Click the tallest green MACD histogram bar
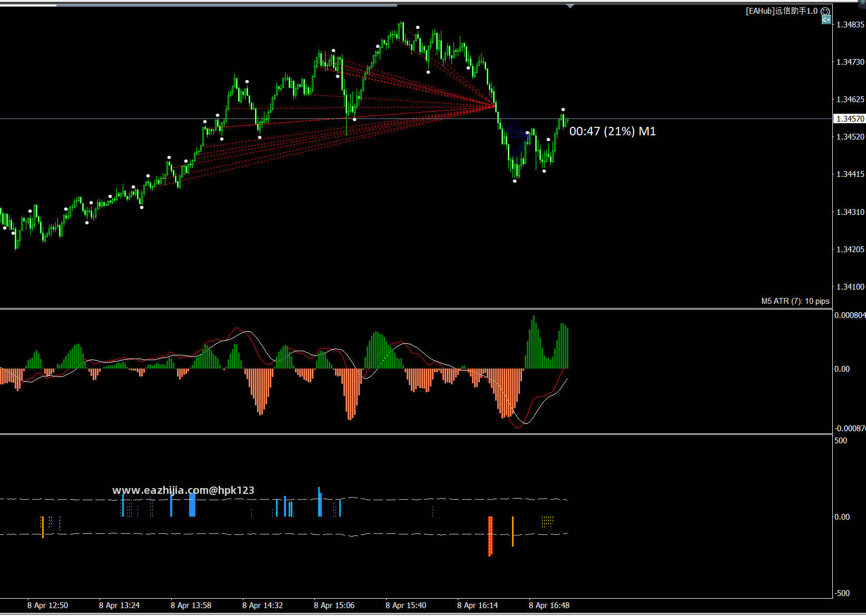This screenshot has height=616, width=866. click(x=534, y=342)
